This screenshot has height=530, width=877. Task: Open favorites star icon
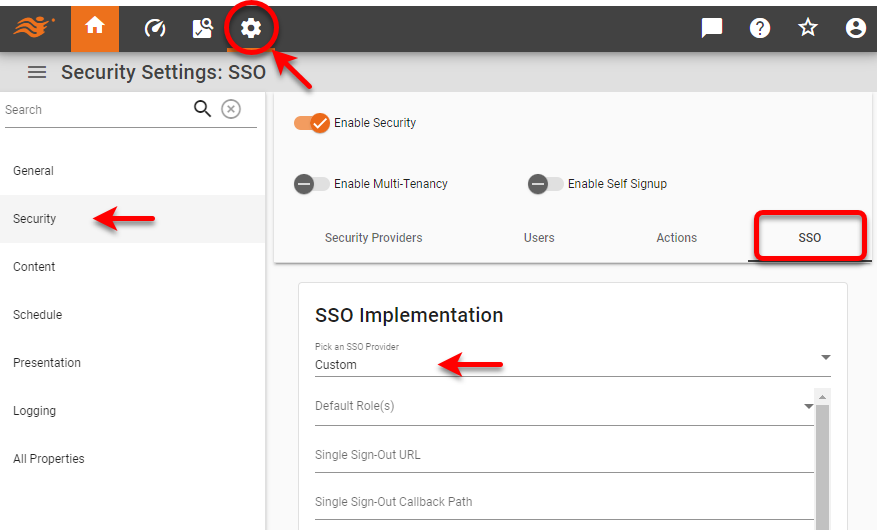(808, 28)
